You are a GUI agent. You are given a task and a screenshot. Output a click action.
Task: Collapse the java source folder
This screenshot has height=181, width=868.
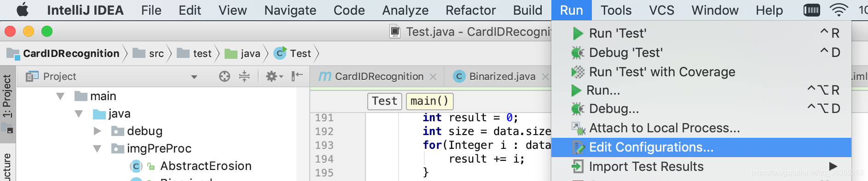click(79, 113)
